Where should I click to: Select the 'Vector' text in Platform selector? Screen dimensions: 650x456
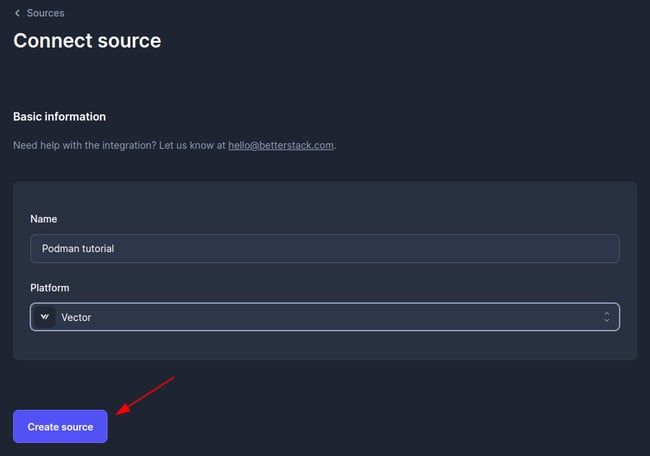pos(77,317)
